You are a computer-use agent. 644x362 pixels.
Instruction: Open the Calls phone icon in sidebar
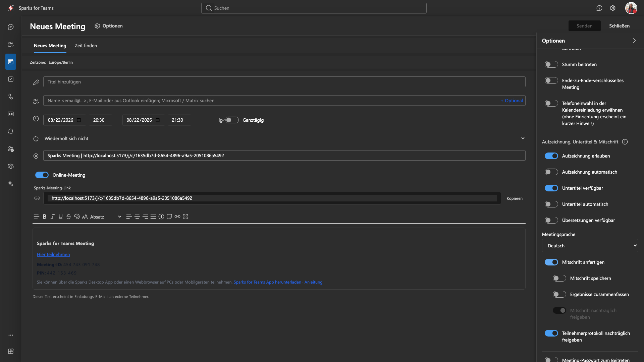tap(11, 97)
